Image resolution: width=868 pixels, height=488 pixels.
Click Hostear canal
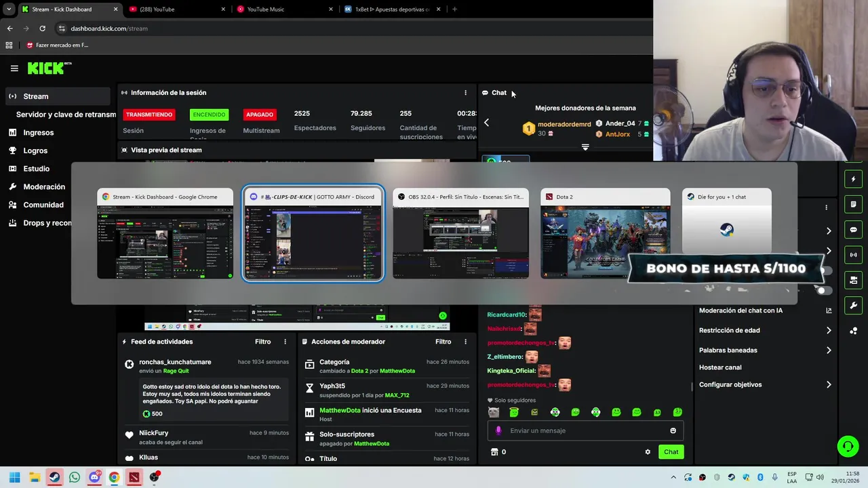720,367
